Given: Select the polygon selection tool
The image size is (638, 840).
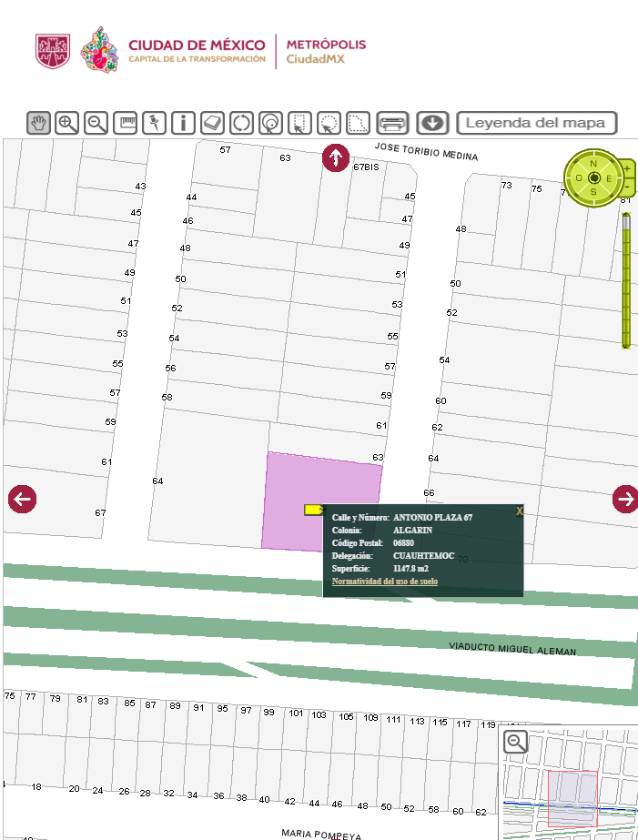Looking at the screenshot, I should (358, 123).
